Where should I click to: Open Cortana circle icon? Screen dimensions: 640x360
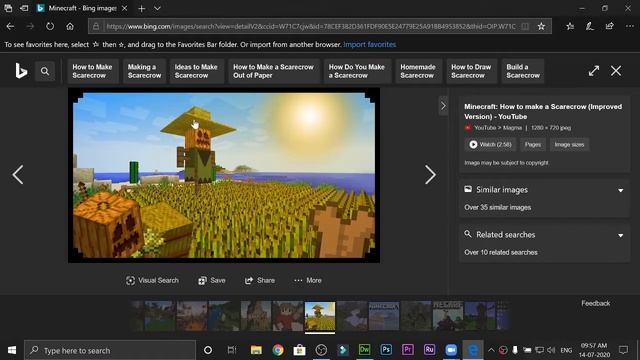tap(208, 350)
